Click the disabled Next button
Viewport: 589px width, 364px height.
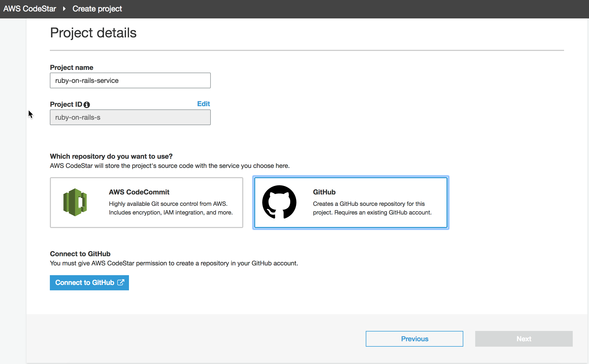coord(523,339)
